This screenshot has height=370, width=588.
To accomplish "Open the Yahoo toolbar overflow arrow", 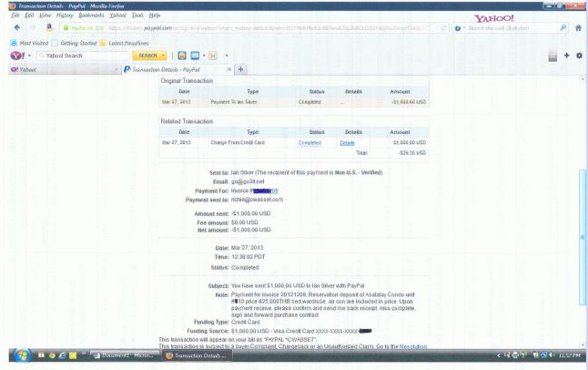I will click(x=226, y=56).
